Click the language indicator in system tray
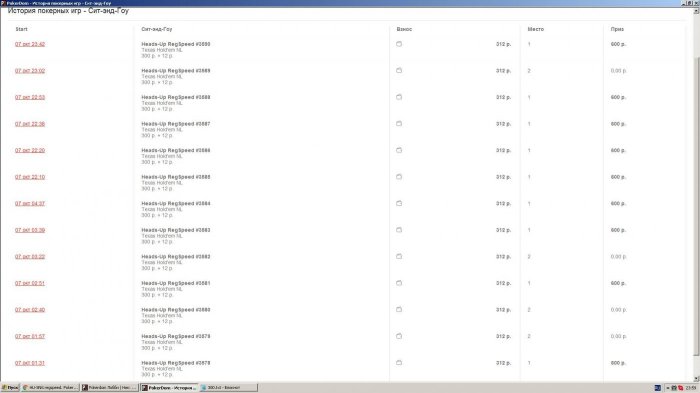The width and height of the screenshot is (700, 393). (x=658, y=388)
